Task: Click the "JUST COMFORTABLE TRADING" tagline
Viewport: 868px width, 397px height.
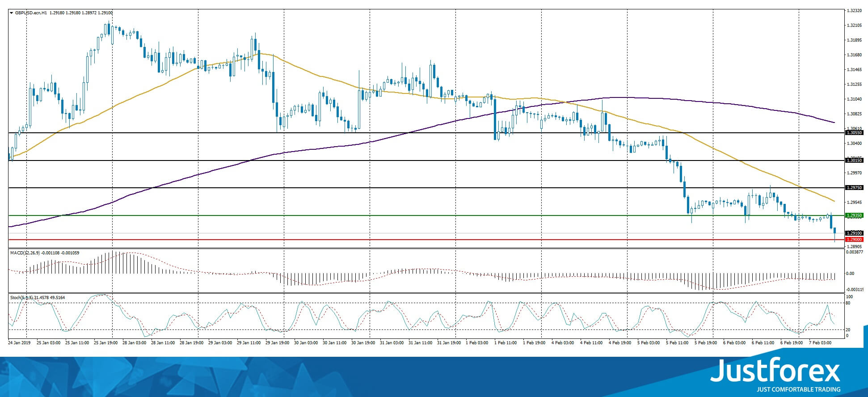Action: (798, 389)
